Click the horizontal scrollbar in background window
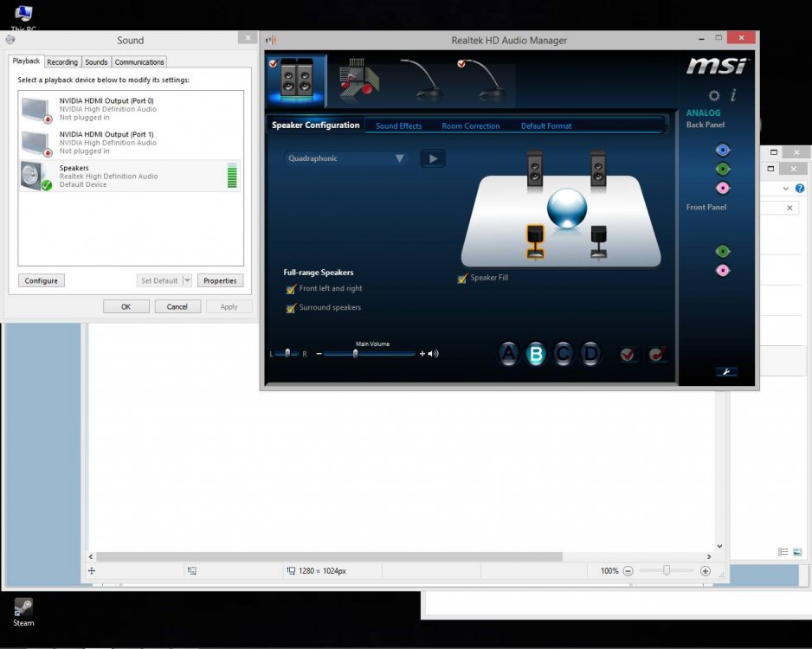812x649 pixels. pos(329,556)
